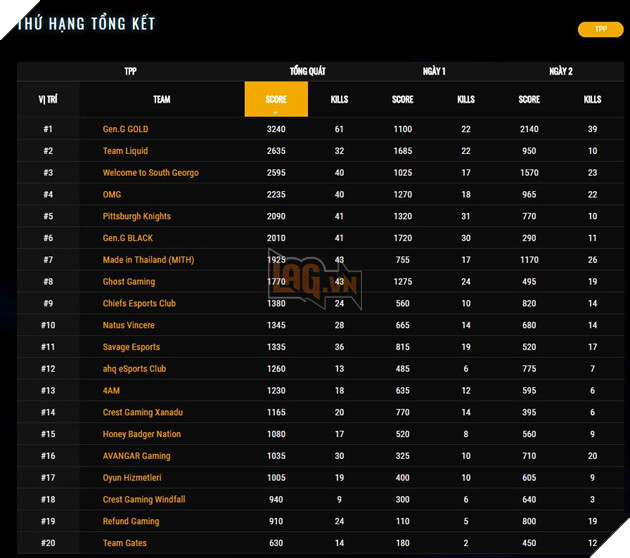
Task: Click Pittsburgh Knights day 1 kills 31
Action: tap(466, 216)
